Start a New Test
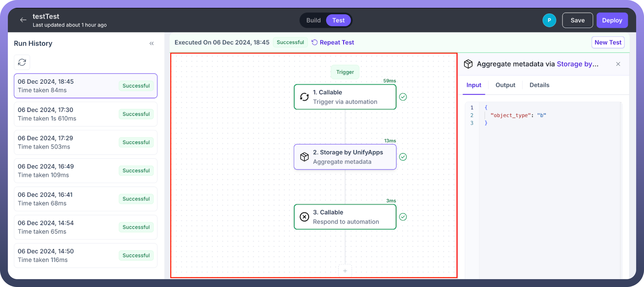 click(608, 42)
